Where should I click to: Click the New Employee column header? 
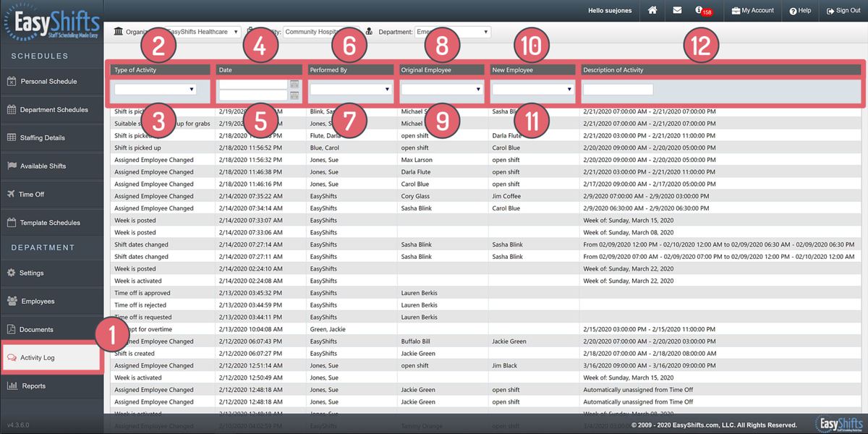(x=532, y=70)
